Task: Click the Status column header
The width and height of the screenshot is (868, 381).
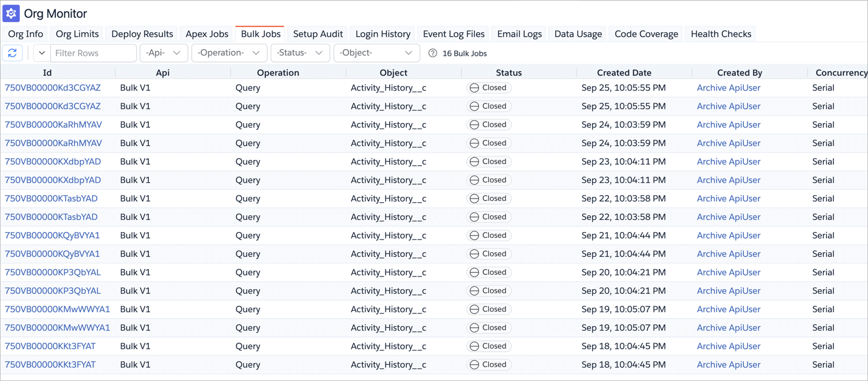Action: pos(508,73)
